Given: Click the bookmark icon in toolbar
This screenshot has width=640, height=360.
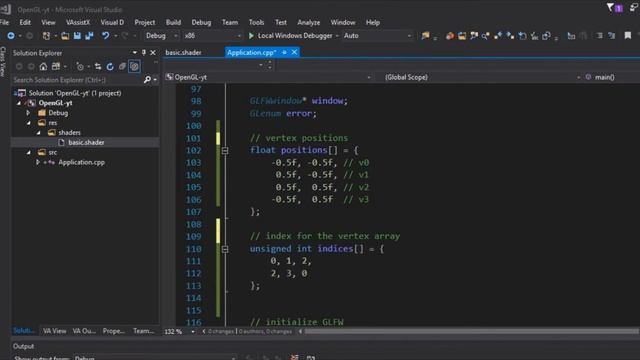Looking at the screenshot, I should 628,36.
